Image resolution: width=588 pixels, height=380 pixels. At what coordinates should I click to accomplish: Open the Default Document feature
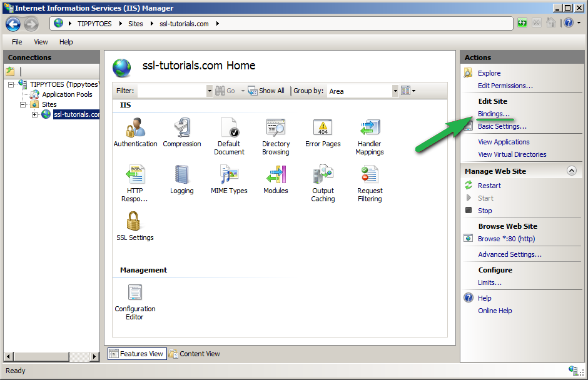coord(229,136)
